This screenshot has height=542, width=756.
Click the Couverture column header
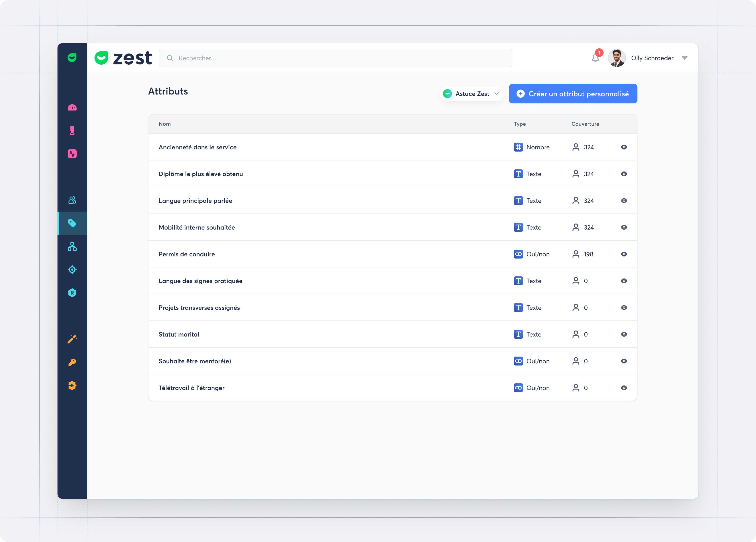(x=585, y=124)
